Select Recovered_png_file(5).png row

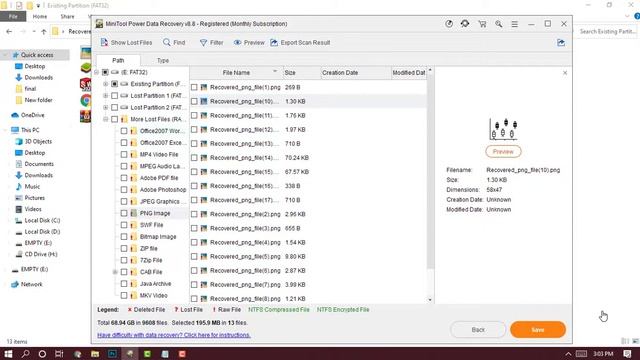308,256
